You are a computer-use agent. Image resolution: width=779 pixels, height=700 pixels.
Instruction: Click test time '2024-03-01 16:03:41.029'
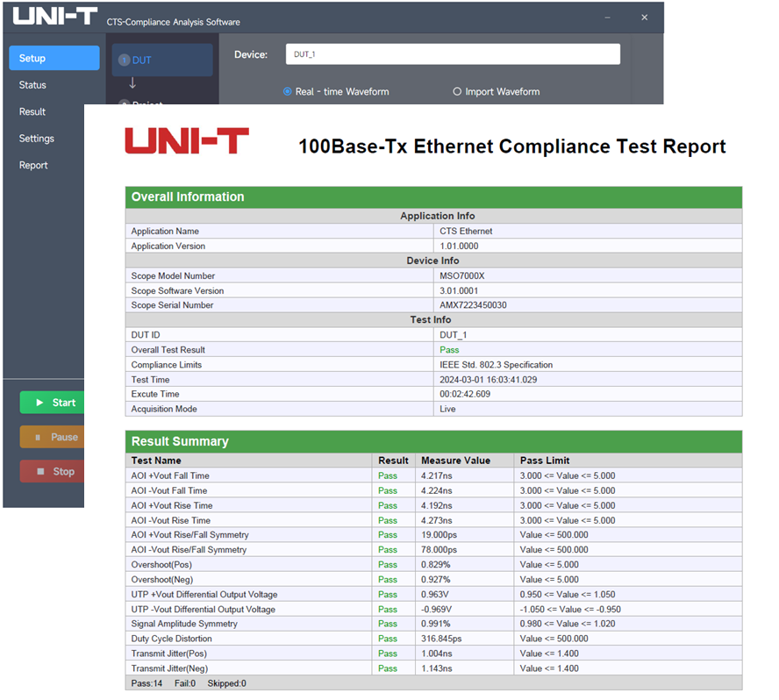click(489, 380)
